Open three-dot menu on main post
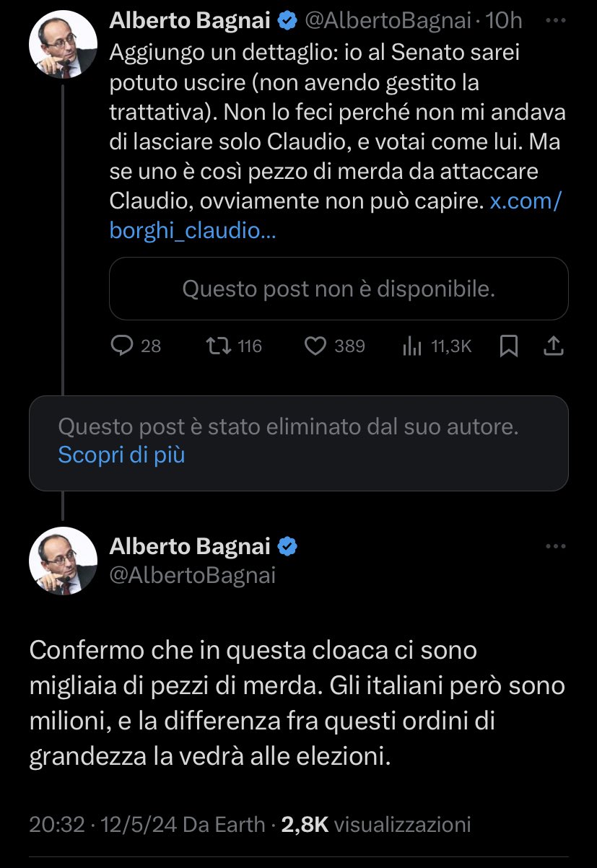Viewport: 597px width, 868px height. point(555,546)
